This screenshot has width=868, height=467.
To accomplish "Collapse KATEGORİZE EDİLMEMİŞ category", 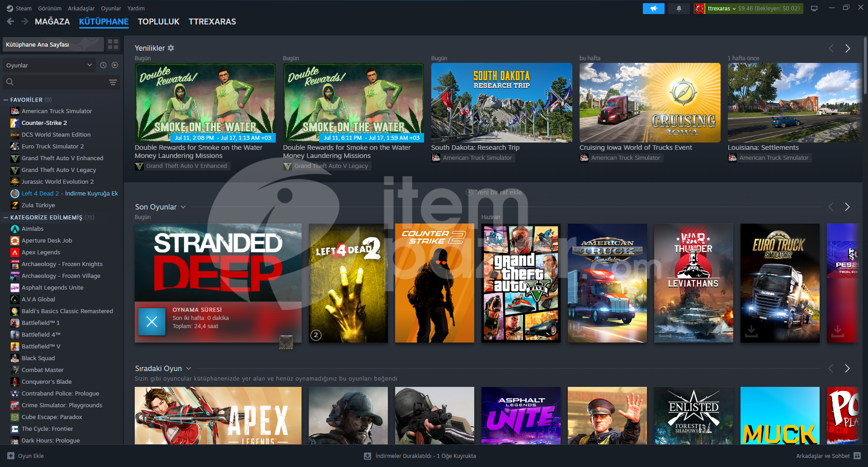I will tap(6, 217).
